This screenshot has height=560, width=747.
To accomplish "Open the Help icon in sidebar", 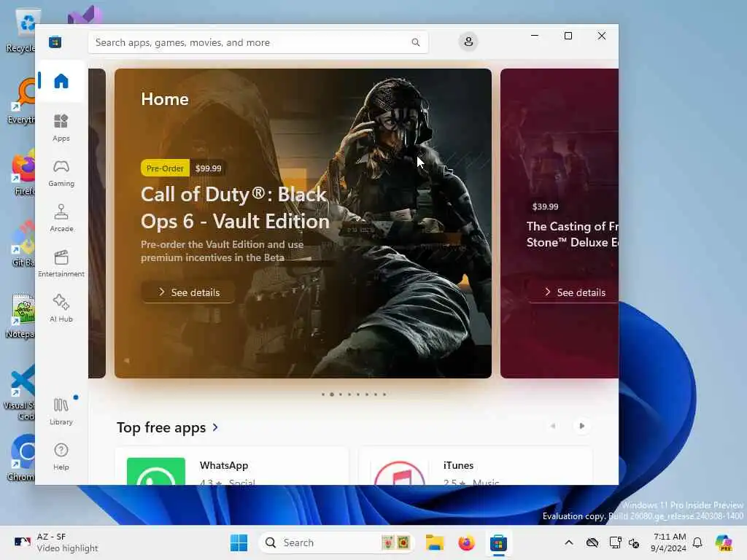I will [61, 456].
